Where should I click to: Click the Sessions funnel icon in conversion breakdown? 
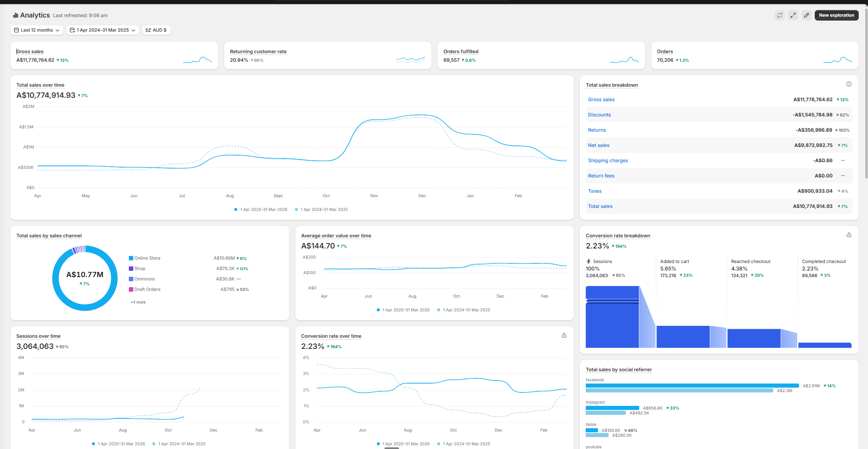click(589, 261)
